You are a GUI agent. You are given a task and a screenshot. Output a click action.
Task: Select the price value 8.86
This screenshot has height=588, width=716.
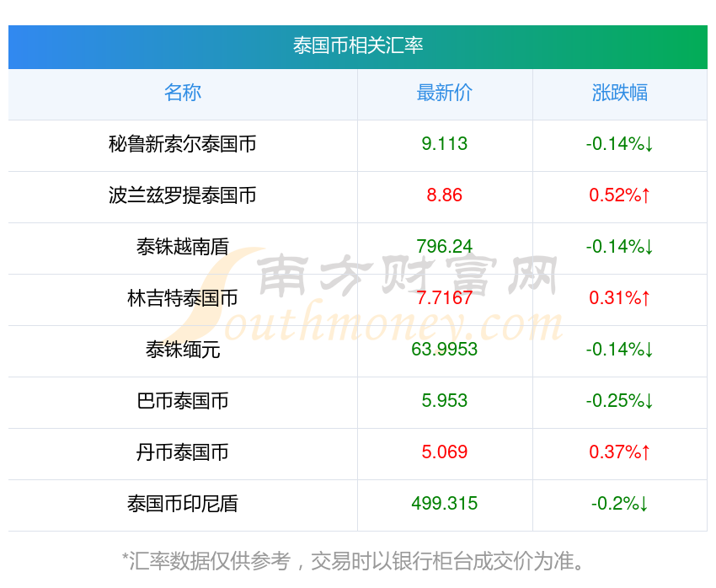click(x=444, y=195)
